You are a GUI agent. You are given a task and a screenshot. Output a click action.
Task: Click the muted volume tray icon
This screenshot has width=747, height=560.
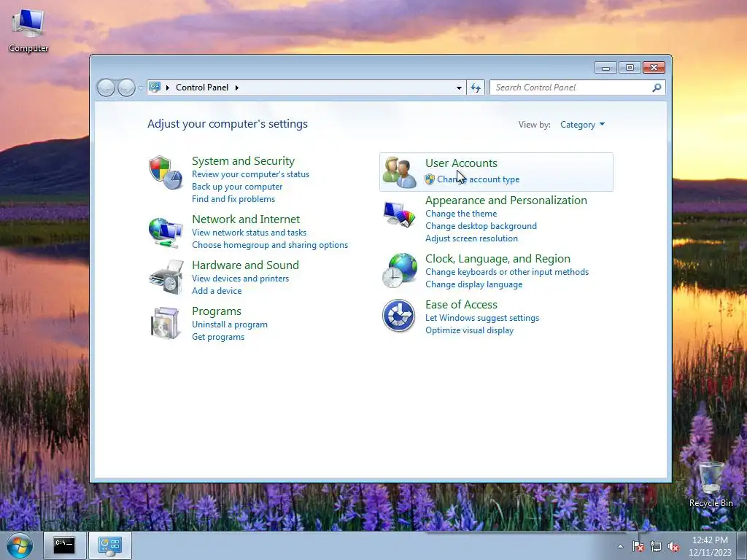673,546
